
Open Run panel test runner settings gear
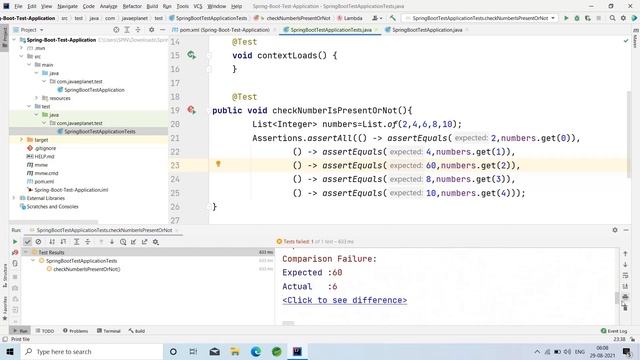pyautogui.click(x=156, y=242)
